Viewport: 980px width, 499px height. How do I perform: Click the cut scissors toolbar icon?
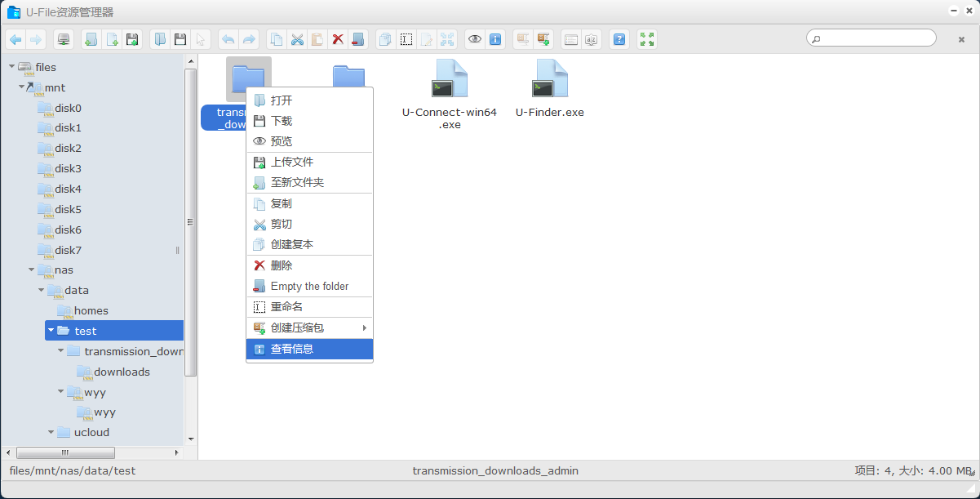point(297,39)
